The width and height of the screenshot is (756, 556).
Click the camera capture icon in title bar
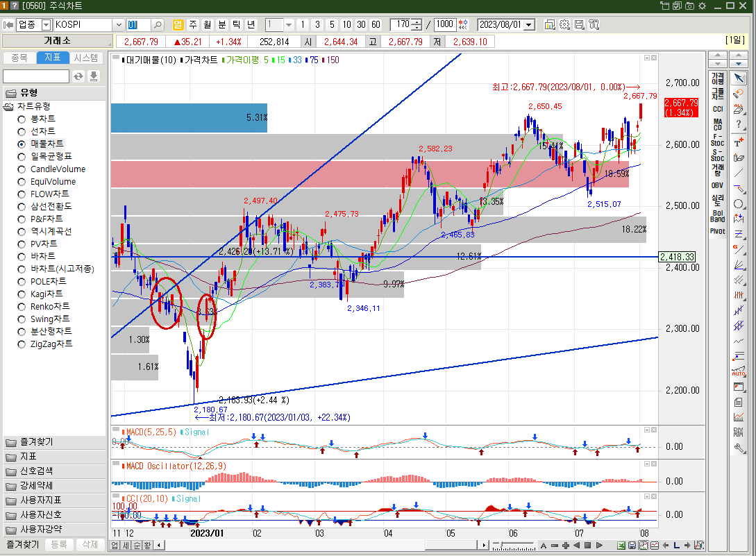[x=689, y=6]
